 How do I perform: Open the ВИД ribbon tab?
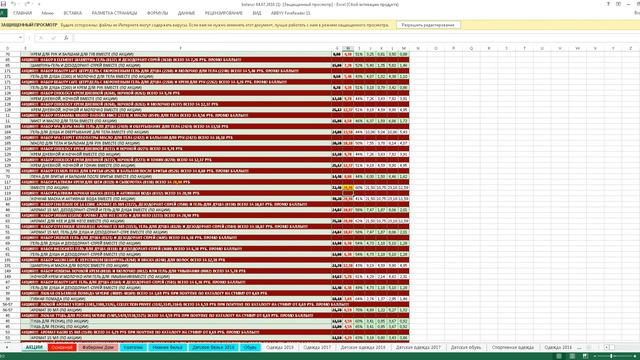257,13
